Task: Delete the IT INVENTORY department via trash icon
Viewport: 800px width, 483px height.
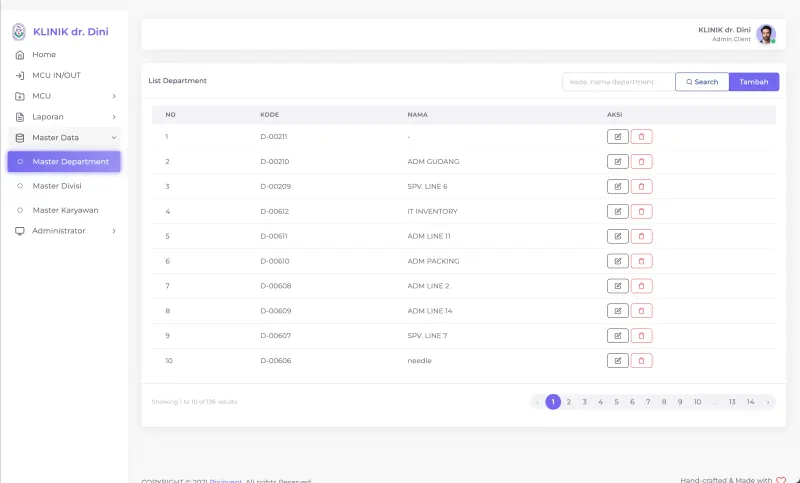Action: pos(641,211)
